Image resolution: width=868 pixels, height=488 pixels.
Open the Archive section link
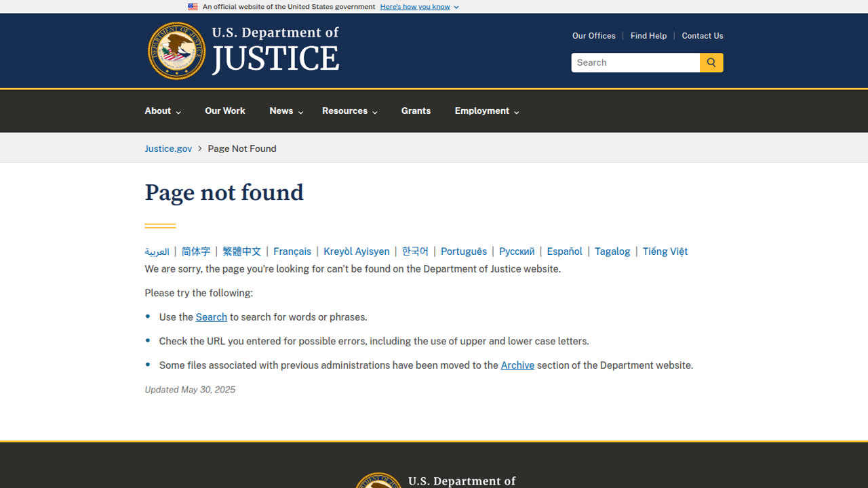(x=517, y=365)
